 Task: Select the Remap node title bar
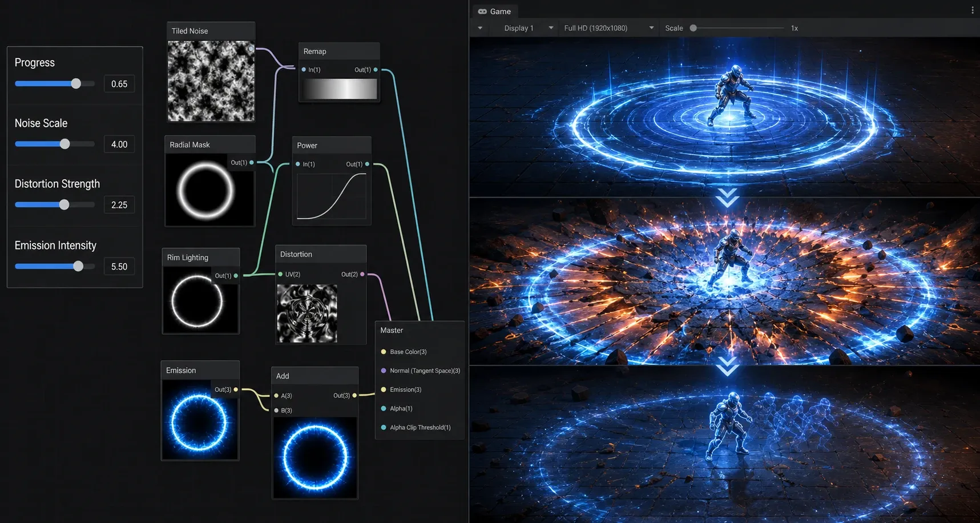340,51
